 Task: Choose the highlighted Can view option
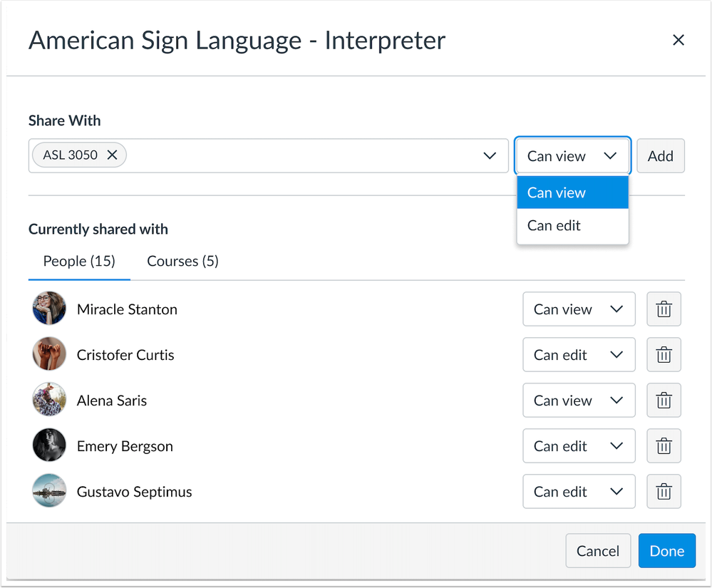click(572, 192)
